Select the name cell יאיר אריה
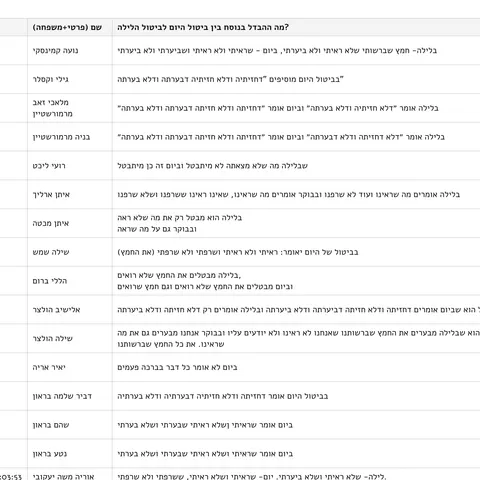The image size is (480, 480). 70,367
